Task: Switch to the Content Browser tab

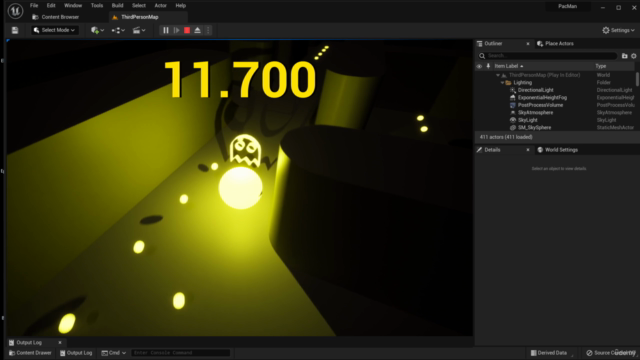Action: pyautogui.click(x=56, y=17)
